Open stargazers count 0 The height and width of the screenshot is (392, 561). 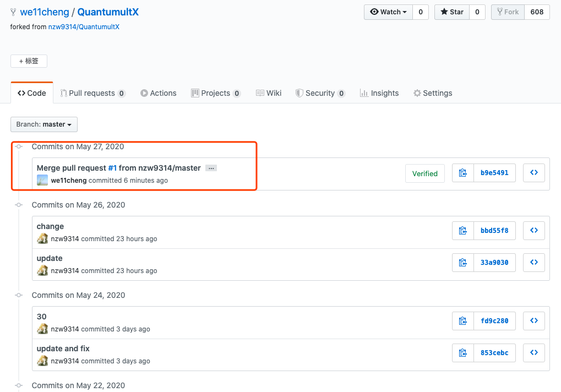point(477,12)
